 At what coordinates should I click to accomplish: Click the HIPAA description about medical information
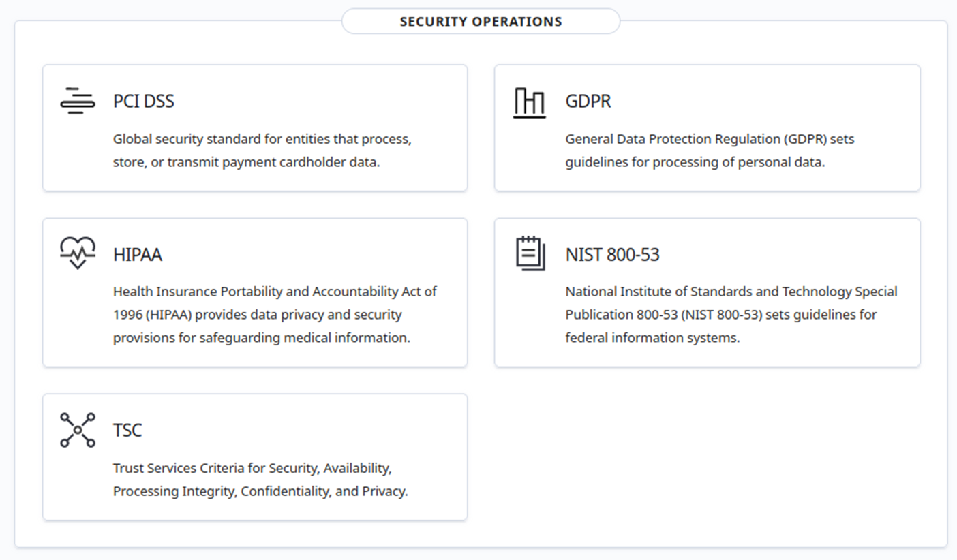275,314
